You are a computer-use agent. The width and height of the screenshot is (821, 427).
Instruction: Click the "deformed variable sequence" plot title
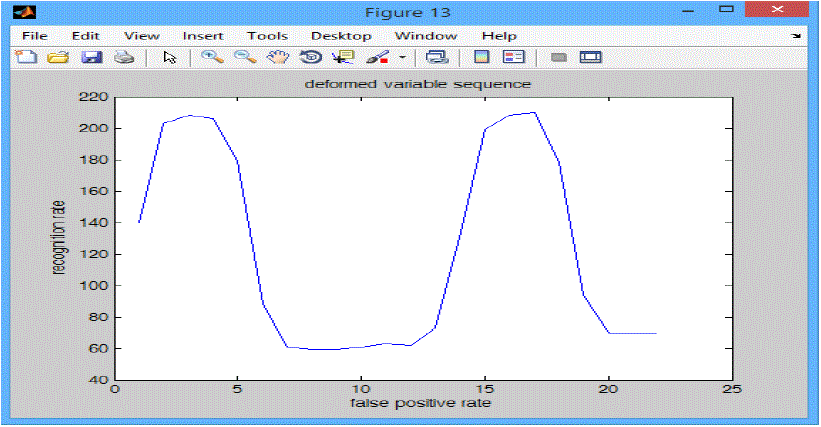[x=417, y=84]
